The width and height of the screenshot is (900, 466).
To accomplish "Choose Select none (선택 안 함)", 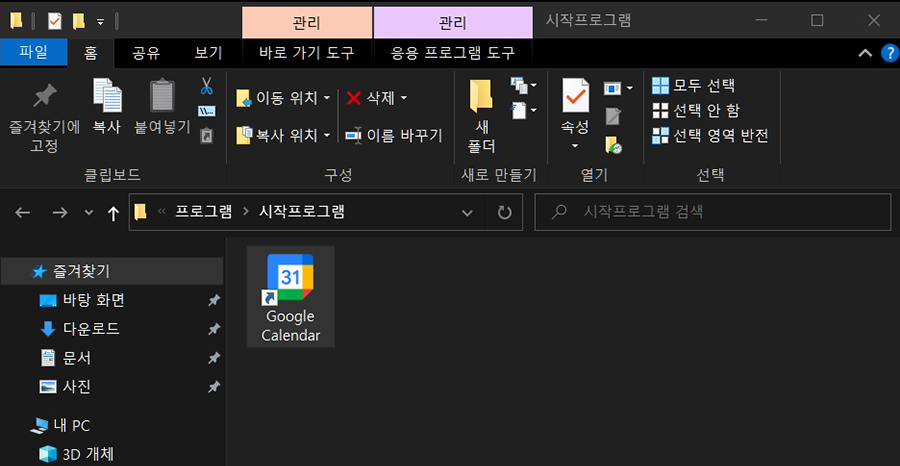I will coord(696,111).
